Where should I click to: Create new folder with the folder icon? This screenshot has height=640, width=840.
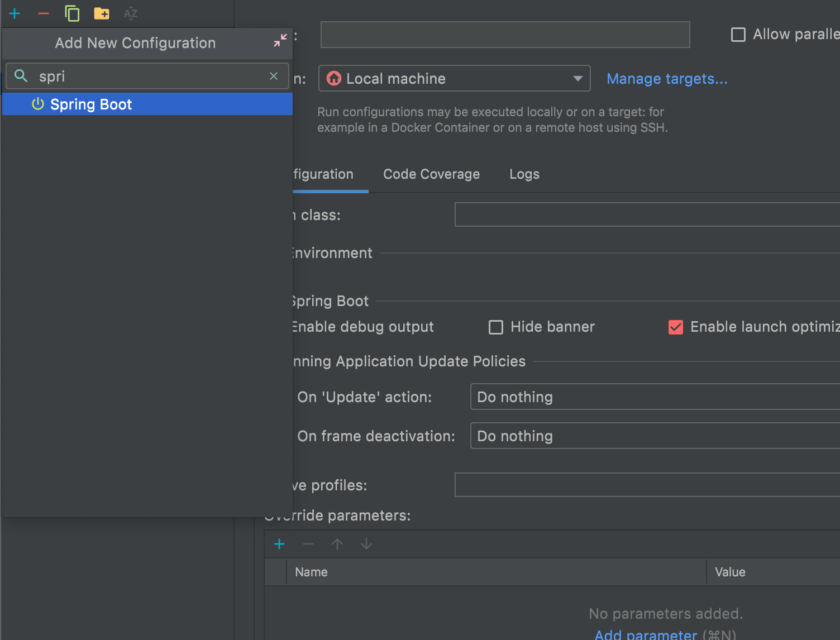pos(101,13)
